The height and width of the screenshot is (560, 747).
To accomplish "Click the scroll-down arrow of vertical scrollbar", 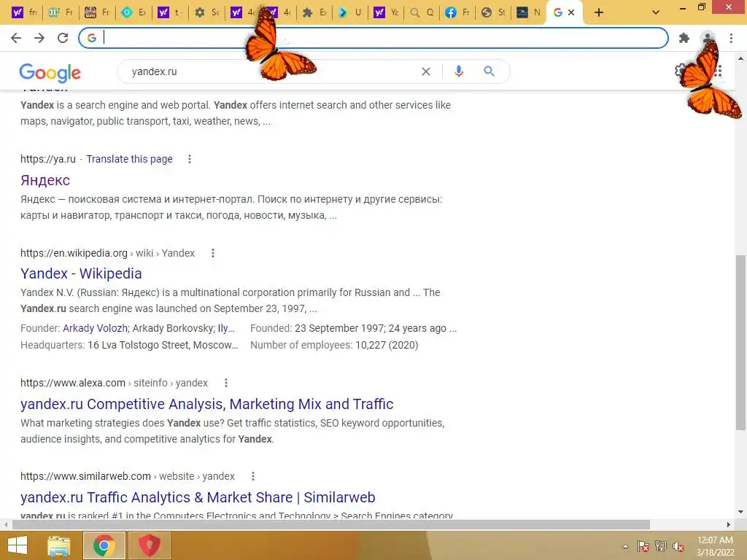I will click(x=740, y=513).
